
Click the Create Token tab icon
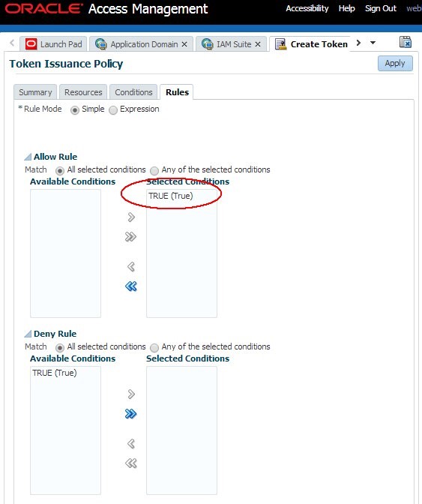pyautogui.click(x=280, y=44)
